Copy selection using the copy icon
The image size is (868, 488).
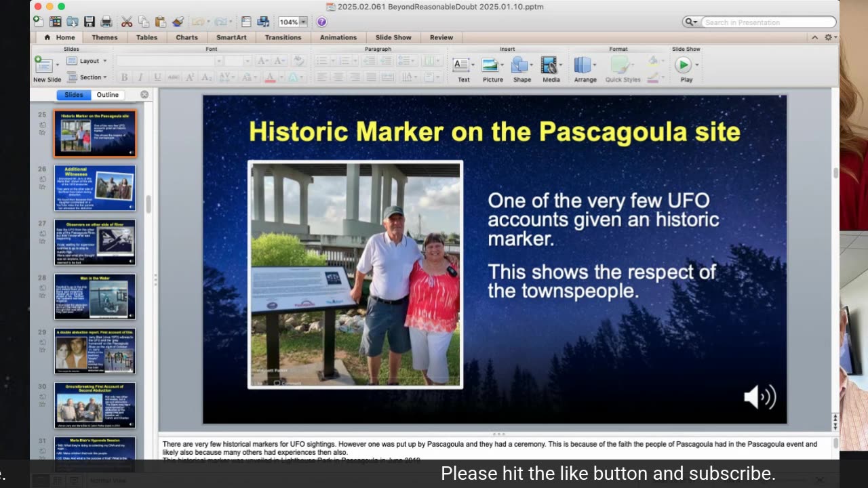click(x=144, y=22)
